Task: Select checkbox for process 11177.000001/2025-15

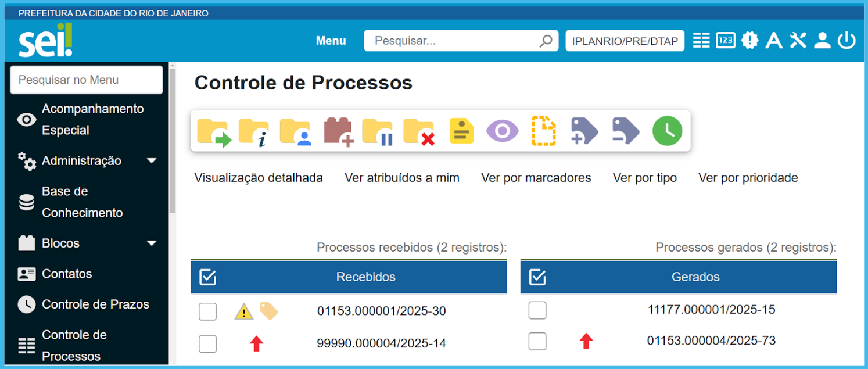Action: 537,310
